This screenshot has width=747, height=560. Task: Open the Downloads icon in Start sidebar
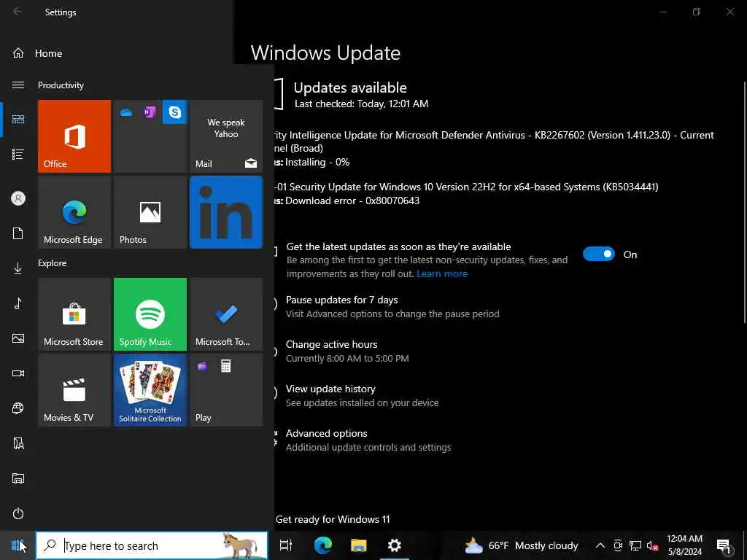18,268
